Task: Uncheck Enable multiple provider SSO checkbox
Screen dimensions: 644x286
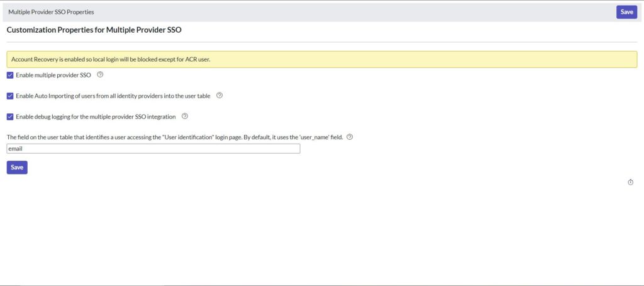Action: (10, 76)
